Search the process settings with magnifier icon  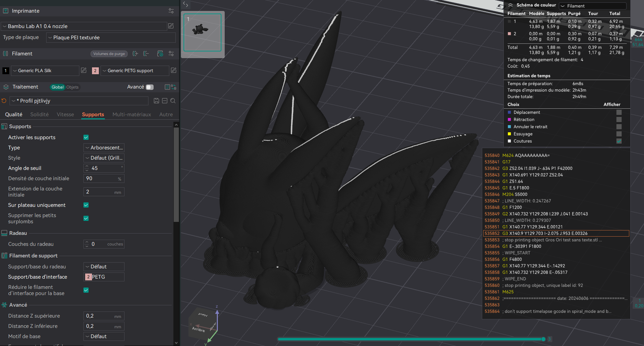click(x=173, y=101)
